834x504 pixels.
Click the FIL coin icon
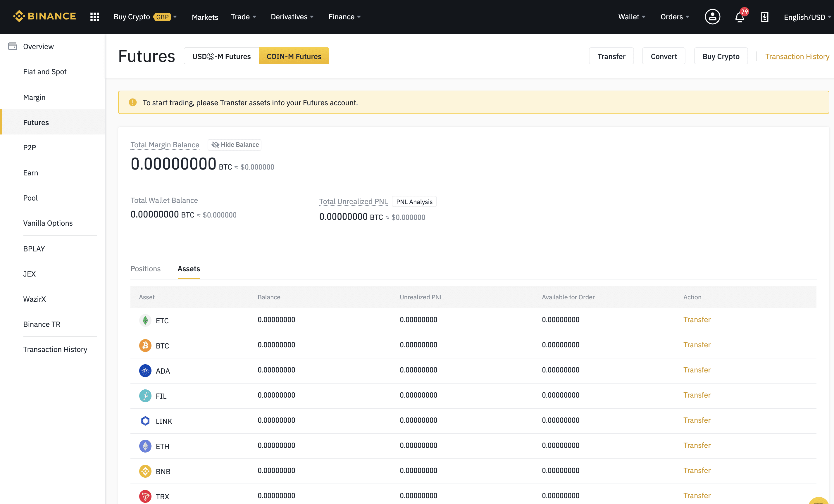(145, 396)
